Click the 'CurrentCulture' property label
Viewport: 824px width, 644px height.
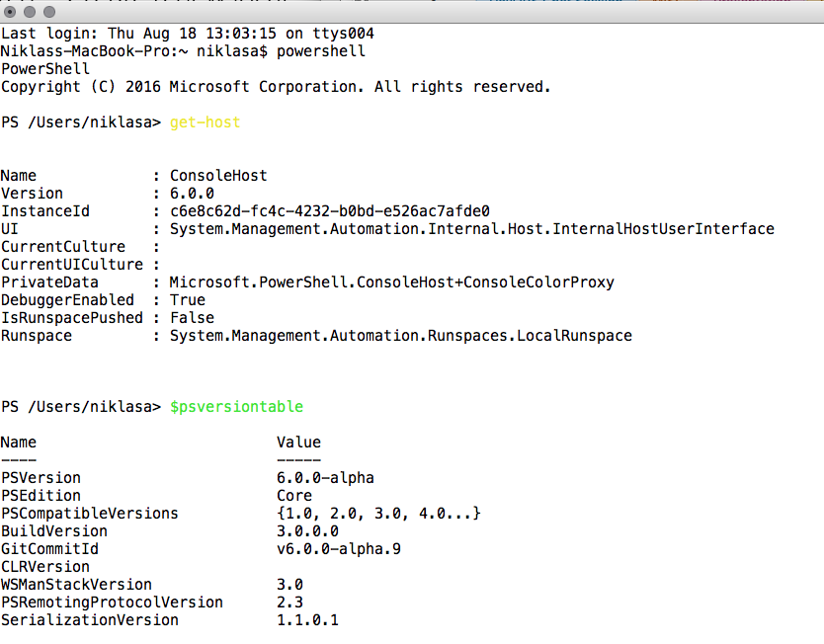[63, 247]
